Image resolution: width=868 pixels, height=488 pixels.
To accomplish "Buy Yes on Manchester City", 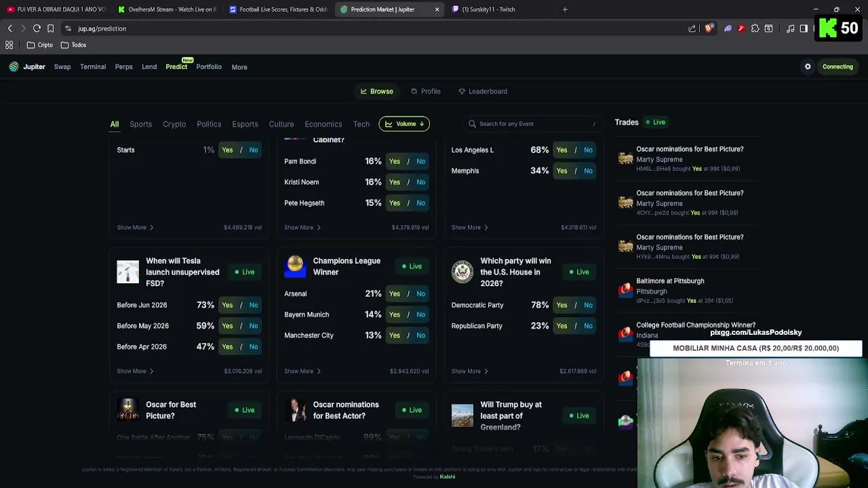I will [x=395, y=335].
